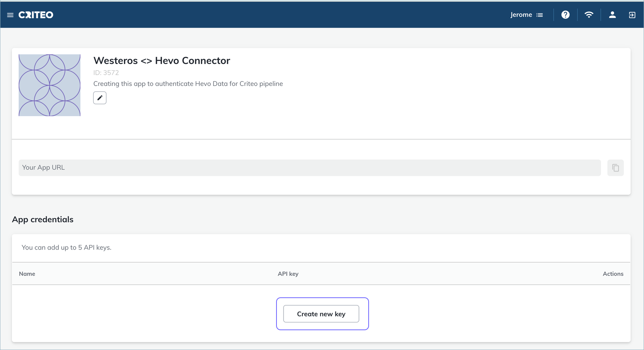Image resolution: width=644 pixels, height=350 pixels.
Task: Click the pencil edit app icon
Action: tap(100, 98)
